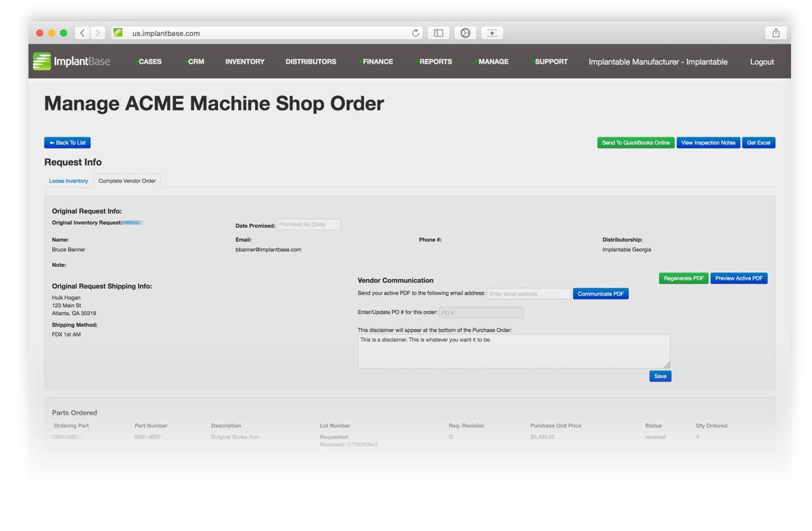Click the PO # input field
This screenshot has height=531, width=812.
(481, 313)
